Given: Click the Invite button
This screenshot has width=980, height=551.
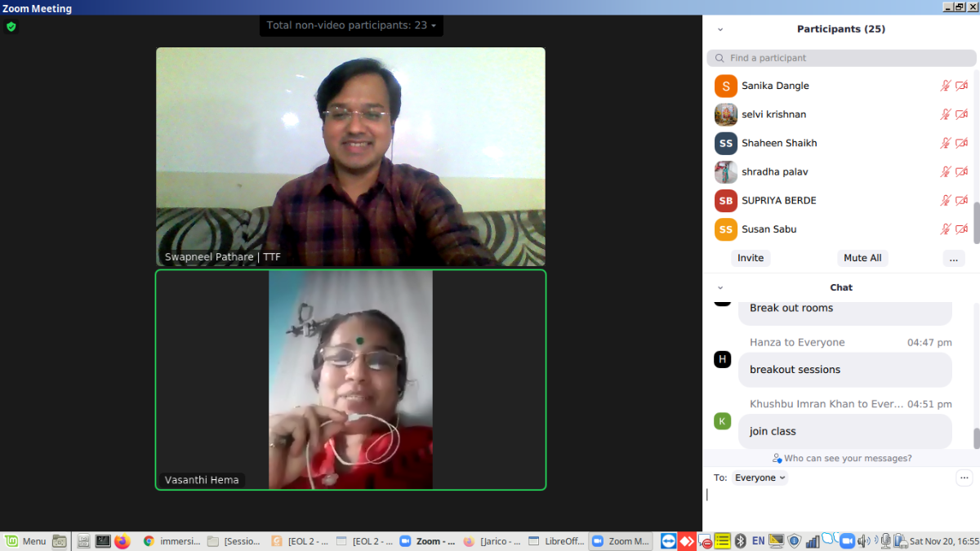Looking at the screenshot, I should coord(750,258).
